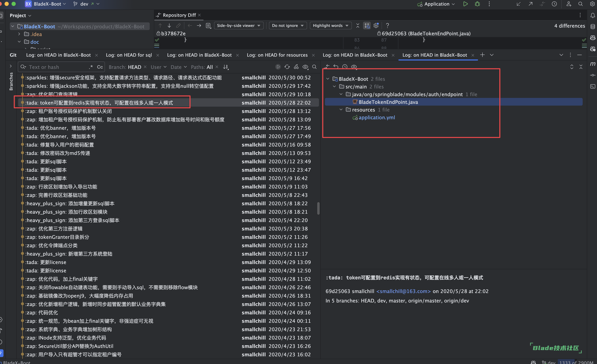
Task: Open diff settings gear icon
Action: (x=376, y=25)
